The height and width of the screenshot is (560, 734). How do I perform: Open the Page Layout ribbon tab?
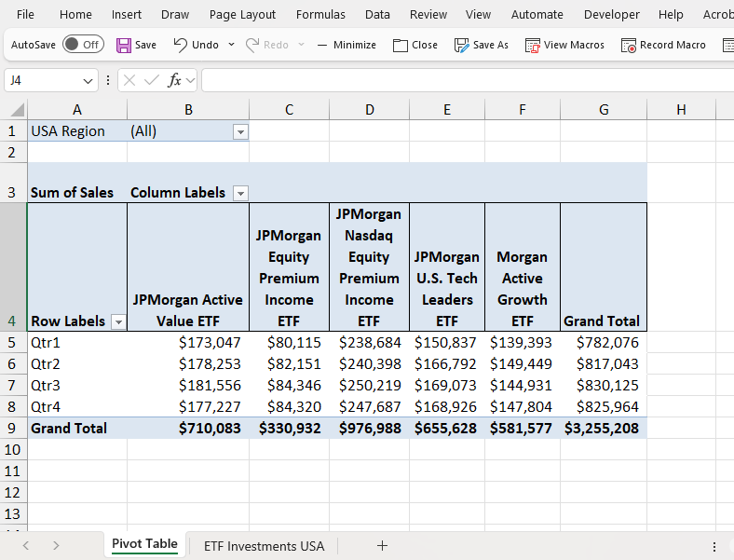click(x=242, y=14)
